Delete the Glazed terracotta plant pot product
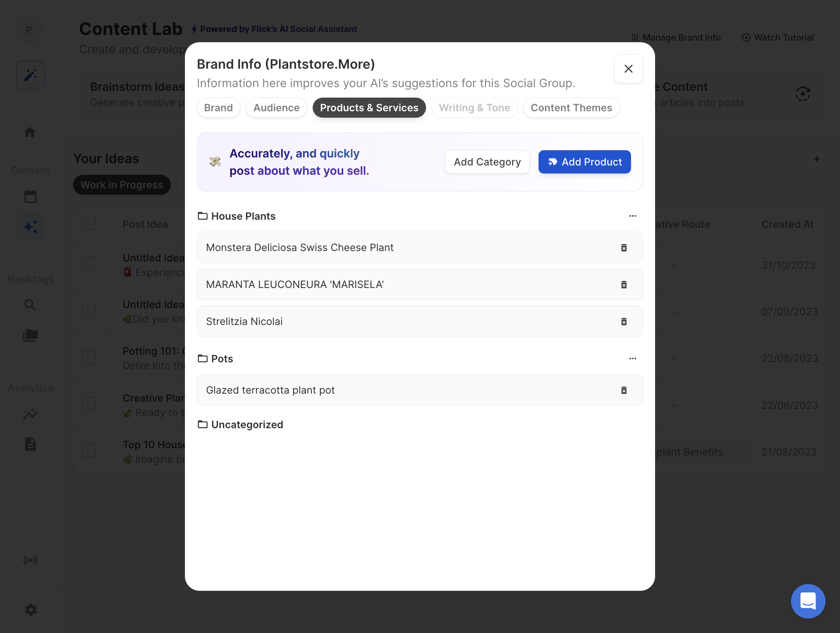Image resolution: width=840 pixels, height=633 pixels. tap(624, 390)
